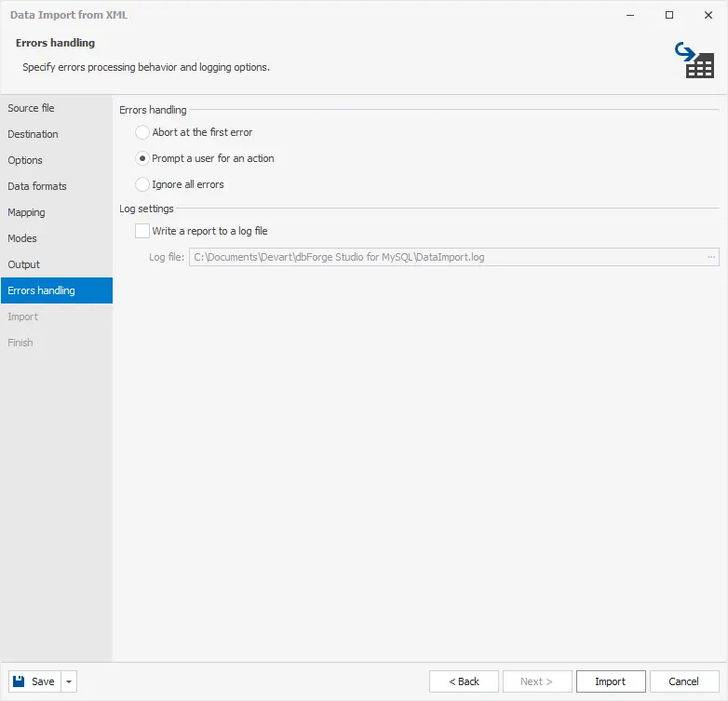Go to the Source file page
Image resolution: width=728 pixels, height=701 pixels.
31,108
